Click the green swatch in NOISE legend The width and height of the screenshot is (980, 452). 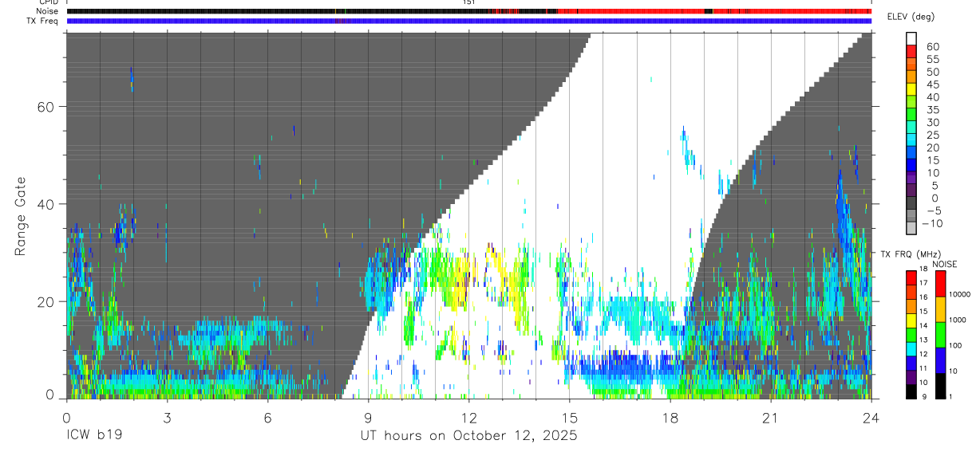pyautogui.click(x=940, y=335)
